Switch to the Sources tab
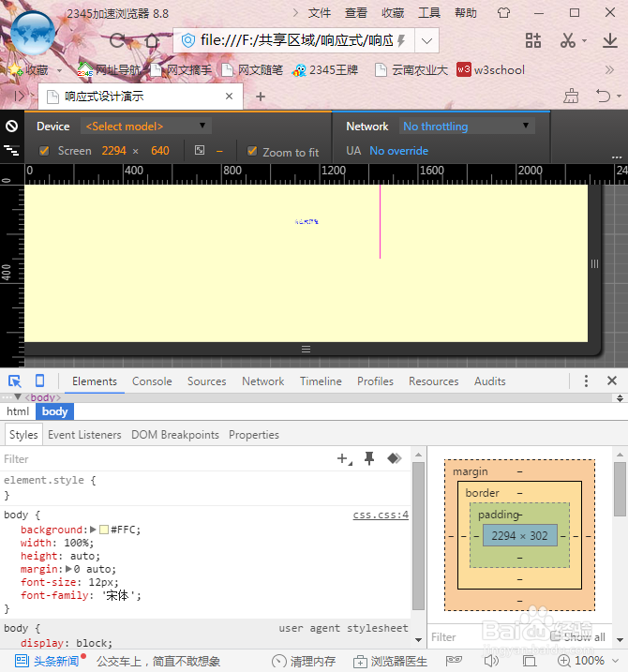Screen dimensions: 628x672 206,381
